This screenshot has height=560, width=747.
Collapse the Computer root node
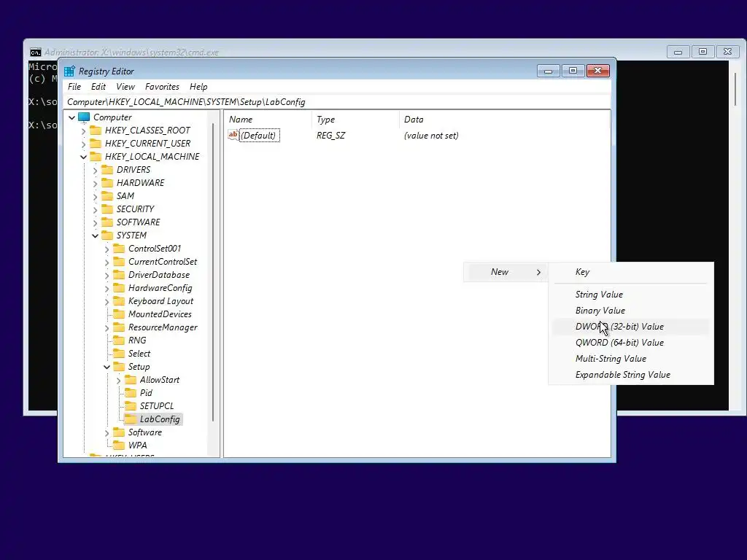coord(72,117)
